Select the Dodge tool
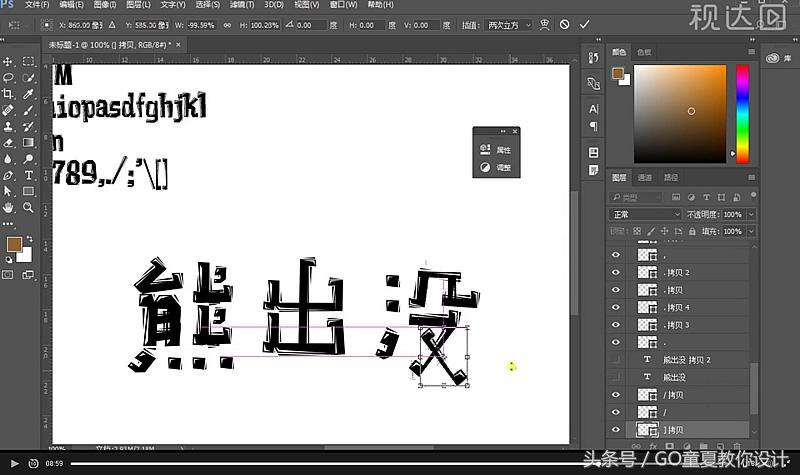The height and width of the screenshot is (475, 800). pos(29,159)
